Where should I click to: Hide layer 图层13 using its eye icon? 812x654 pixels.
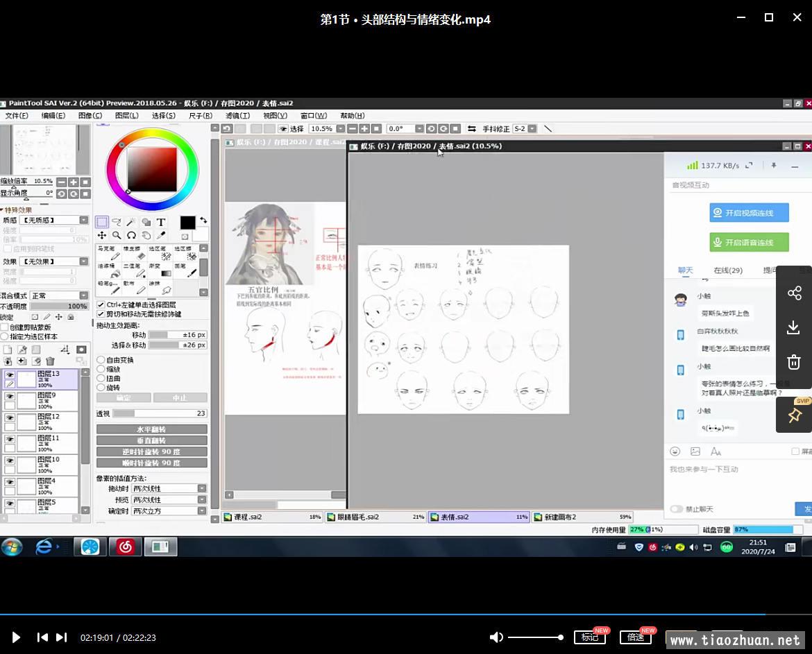(x=10, y=375)
